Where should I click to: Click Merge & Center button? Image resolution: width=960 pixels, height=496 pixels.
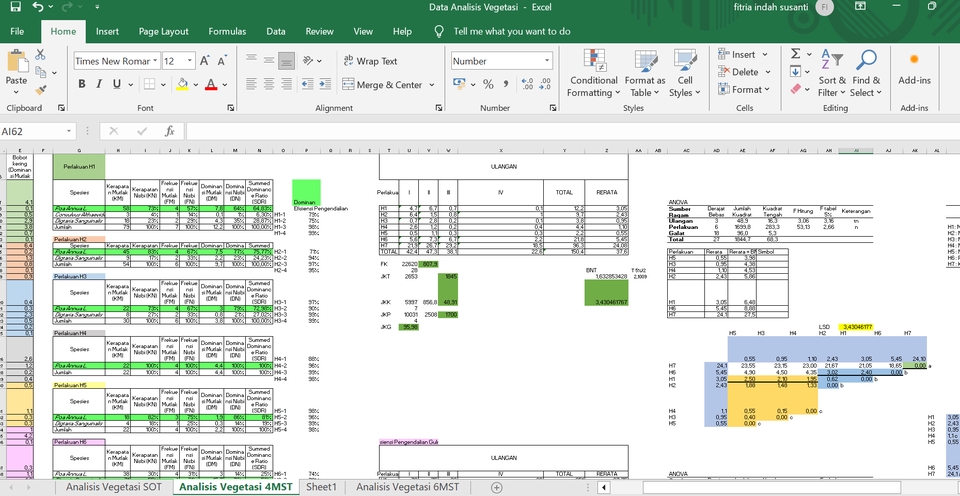click(x=383, y=85)
